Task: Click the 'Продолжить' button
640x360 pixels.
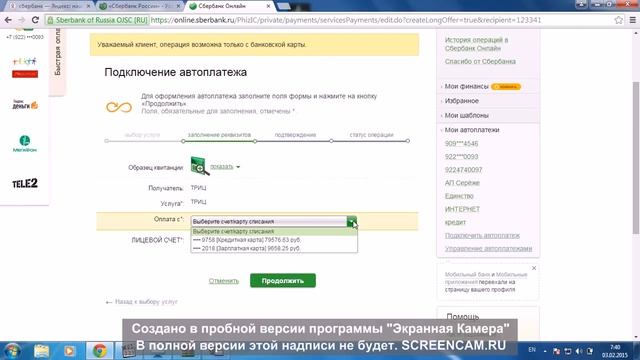Action: tap(283, 280)
